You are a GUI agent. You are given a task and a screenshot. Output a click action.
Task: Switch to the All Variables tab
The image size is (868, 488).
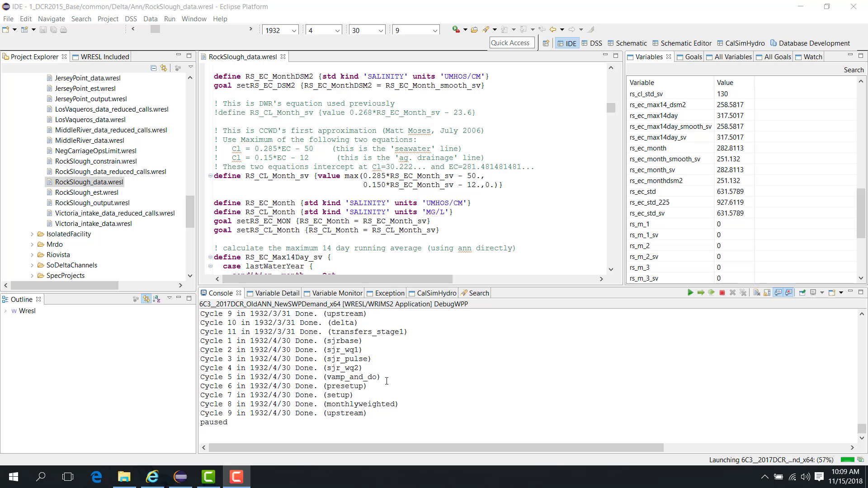[729, 56]
